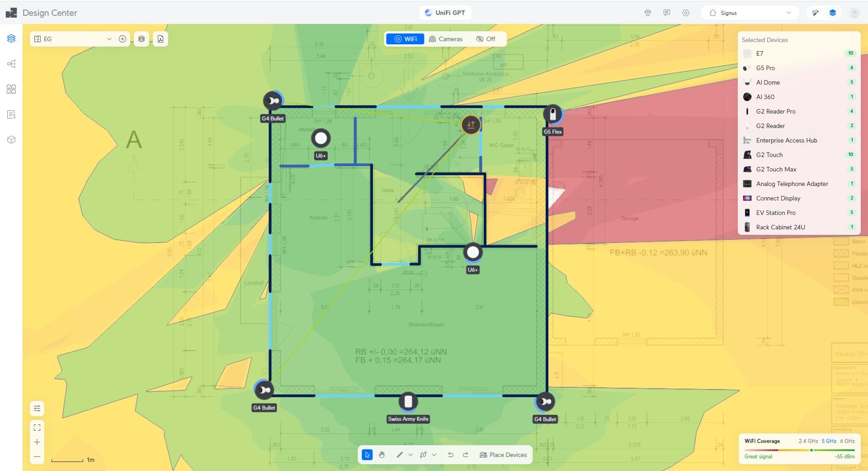Expand the wall tool options chevron
Screen dimensions: 868x471
click(410, 455)
